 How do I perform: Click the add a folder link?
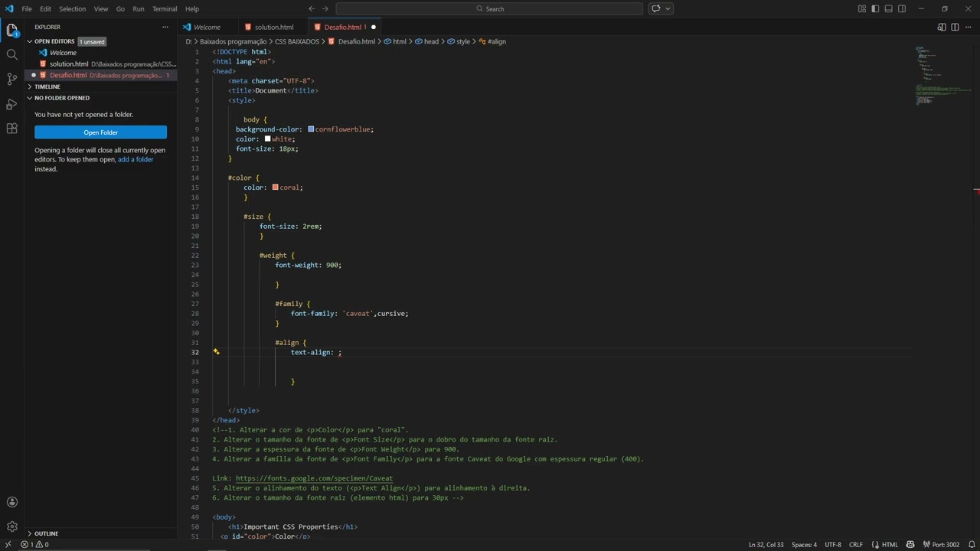136,159
